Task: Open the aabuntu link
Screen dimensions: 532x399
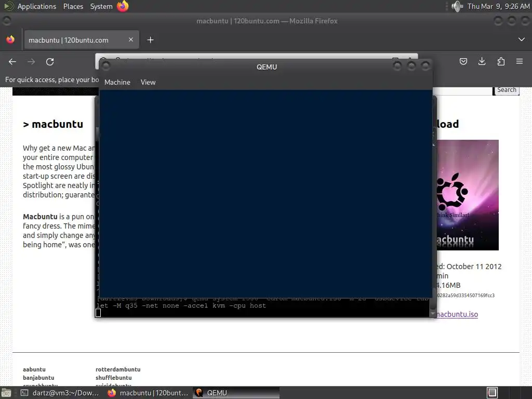Action: (x=34, y=369)
